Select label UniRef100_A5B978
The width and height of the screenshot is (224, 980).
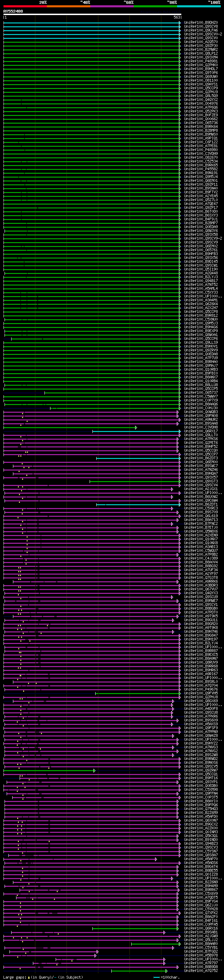pyautogui.click(x=201, y=955)
